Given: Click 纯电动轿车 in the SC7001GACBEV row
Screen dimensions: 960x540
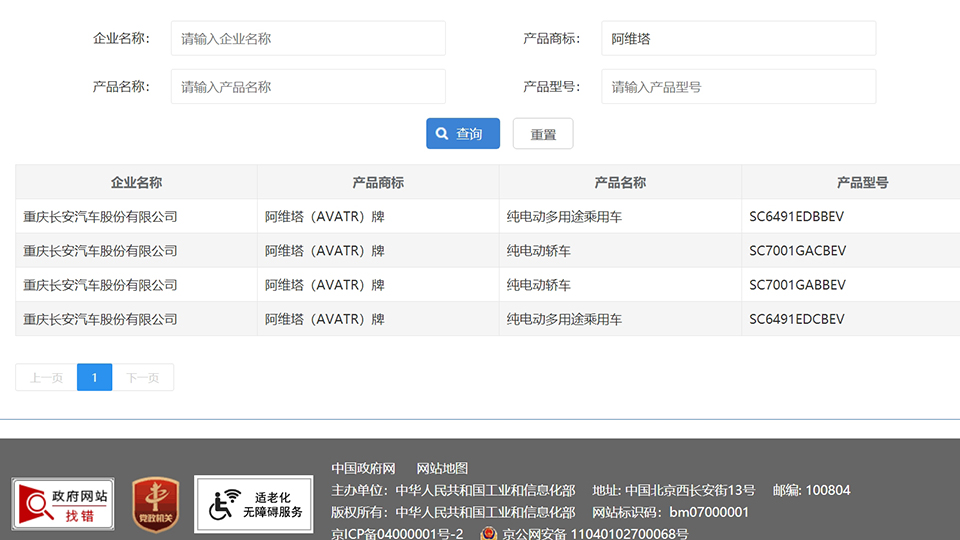Looking at the screenshot, I should click(x=538, y=250).
